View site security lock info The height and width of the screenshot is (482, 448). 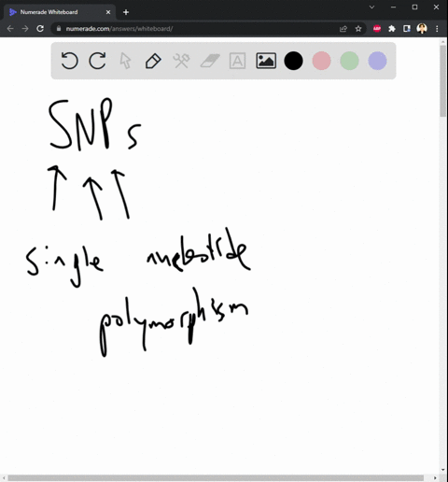[x=59, y=29]
